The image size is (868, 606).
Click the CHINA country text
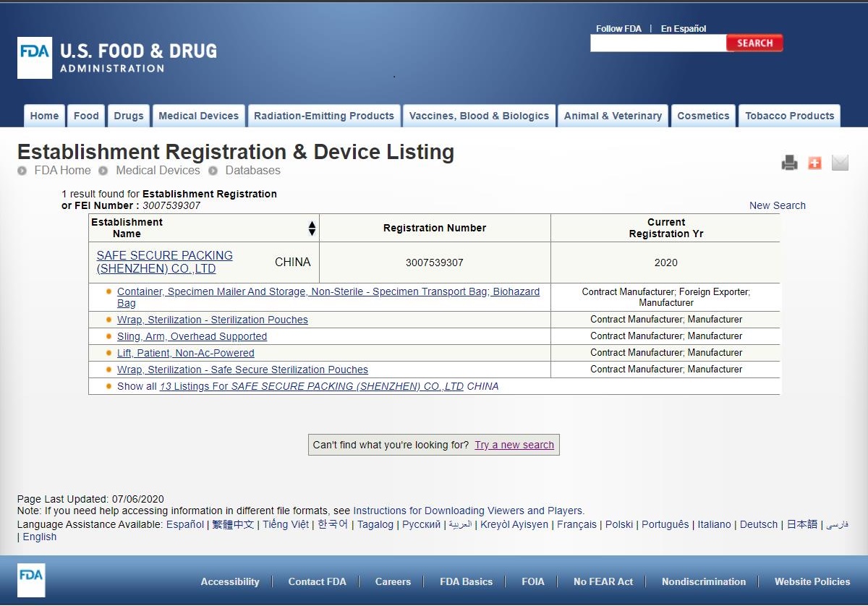tap(293, 263)
